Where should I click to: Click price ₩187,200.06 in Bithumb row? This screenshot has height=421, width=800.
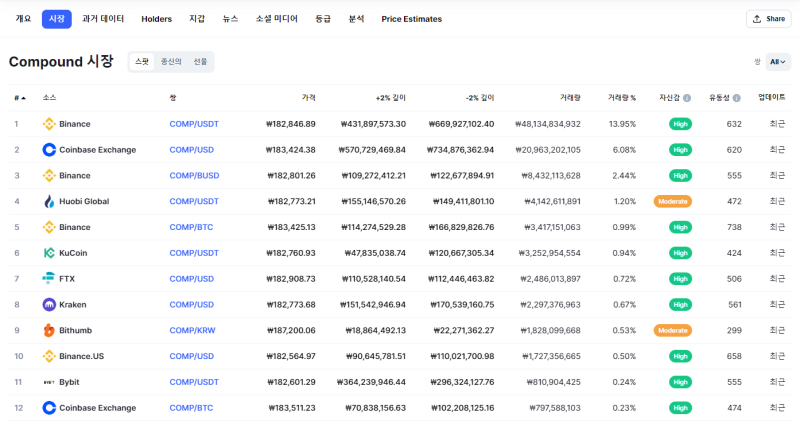[x=291, y=330]
